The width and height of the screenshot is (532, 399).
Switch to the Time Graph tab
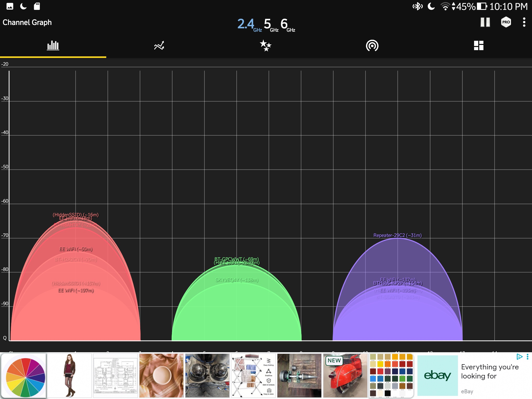[159, 46]
